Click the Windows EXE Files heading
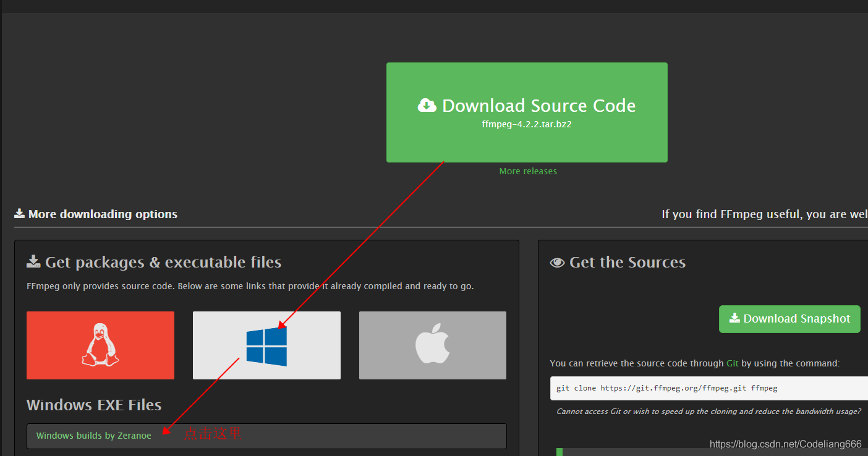This screenshot has width=868, height=456. point(94,405)
